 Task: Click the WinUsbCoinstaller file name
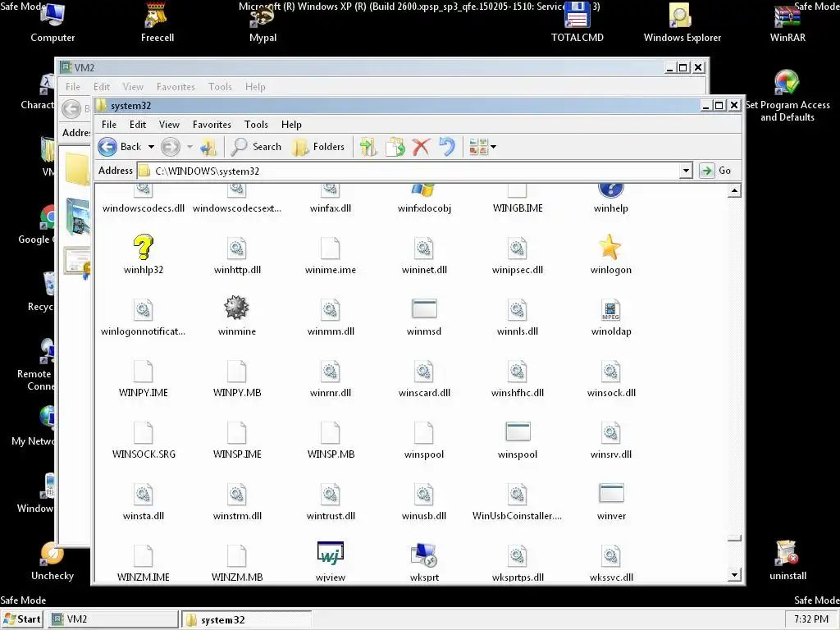tap(517, 516)
